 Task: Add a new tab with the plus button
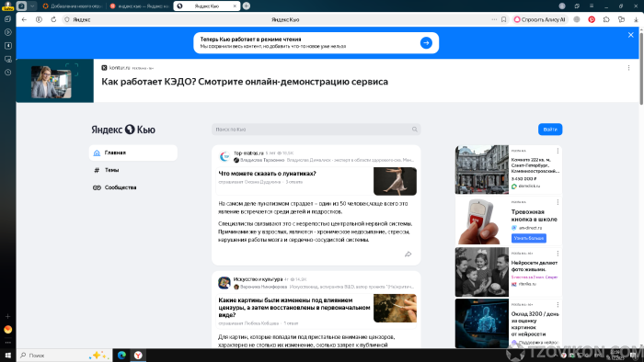[247, 6]
